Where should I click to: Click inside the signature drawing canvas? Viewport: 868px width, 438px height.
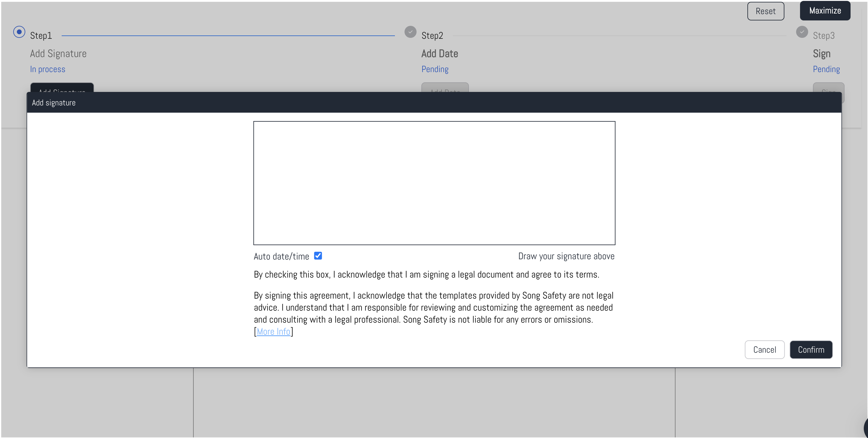click(434, 183)
